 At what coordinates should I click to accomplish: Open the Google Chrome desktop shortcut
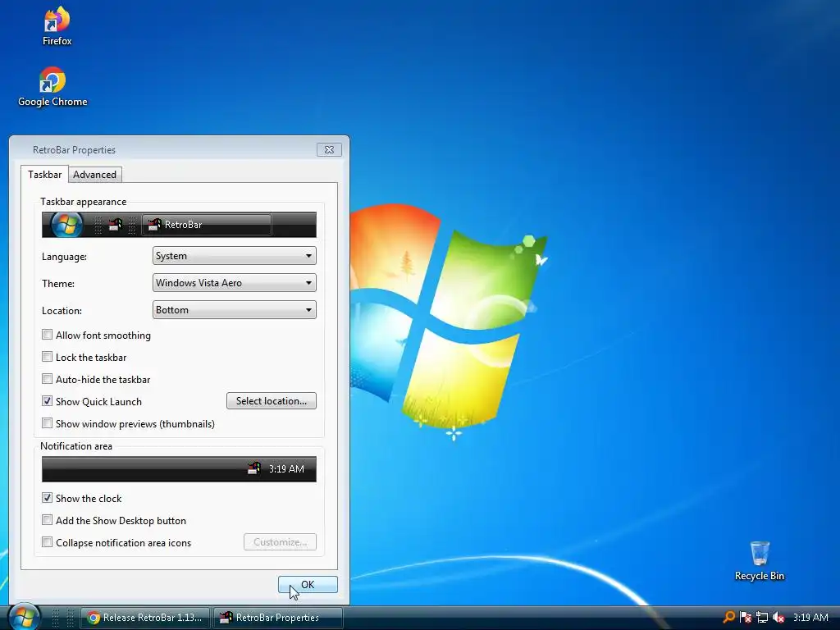(x=52, y=87)
